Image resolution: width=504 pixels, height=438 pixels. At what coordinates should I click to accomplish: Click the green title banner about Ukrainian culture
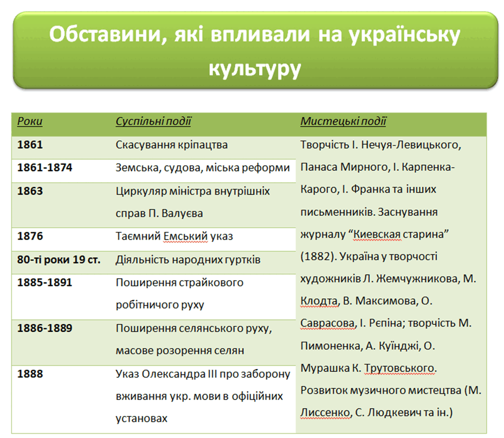(256, 50)
